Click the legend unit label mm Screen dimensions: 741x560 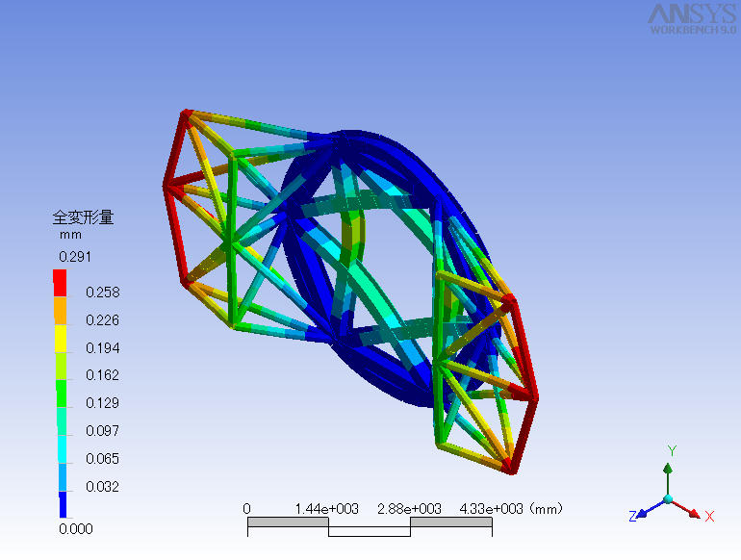coord(70,235)
